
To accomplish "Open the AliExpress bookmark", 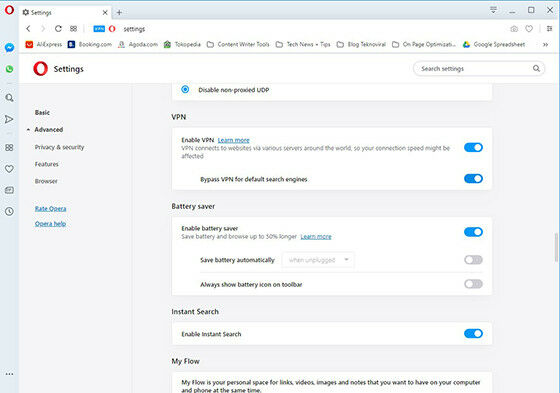I will click(44, 44).
